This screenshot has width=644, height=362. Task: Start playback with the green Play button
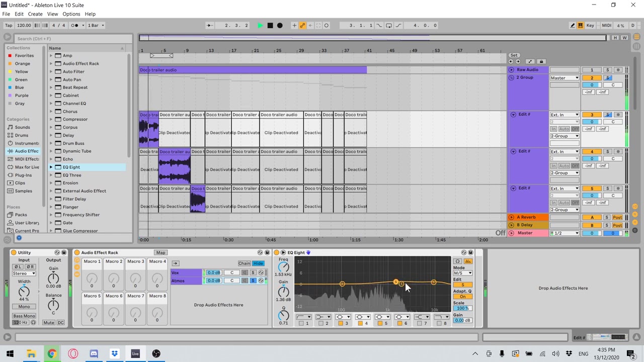[260, 25]
